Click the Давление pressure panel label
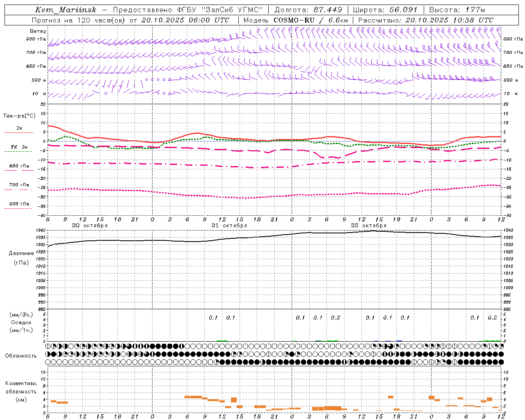This screenshot has height=420, width=525. click(x=21, y=253)
